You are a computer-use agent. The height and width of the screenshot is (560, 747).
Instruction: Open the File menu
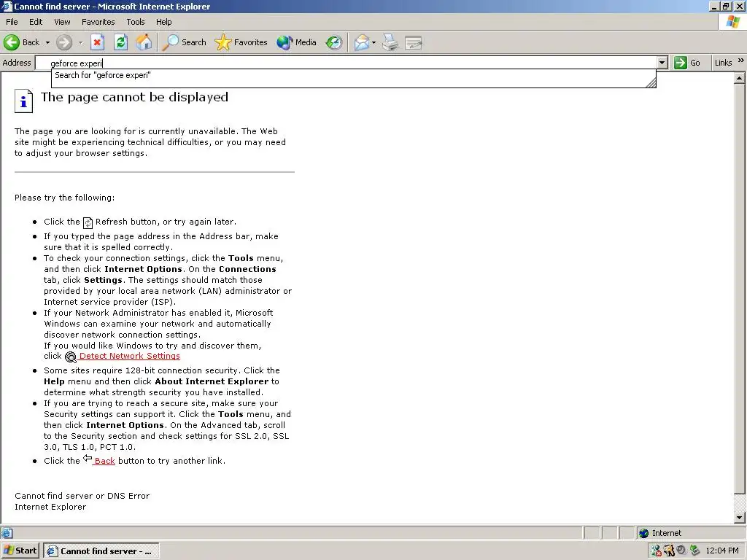pos(12,22)
